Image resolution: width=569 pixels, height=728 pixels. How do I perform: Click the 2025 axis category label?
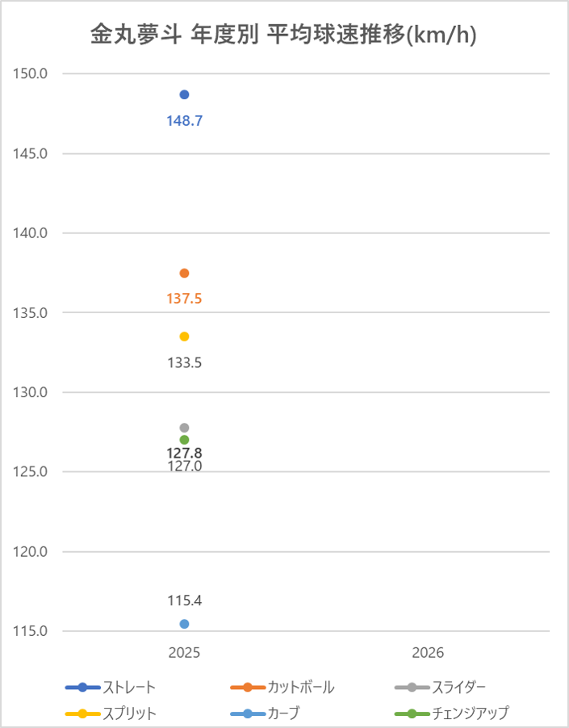pyautogui.click(x=184, y=653)
